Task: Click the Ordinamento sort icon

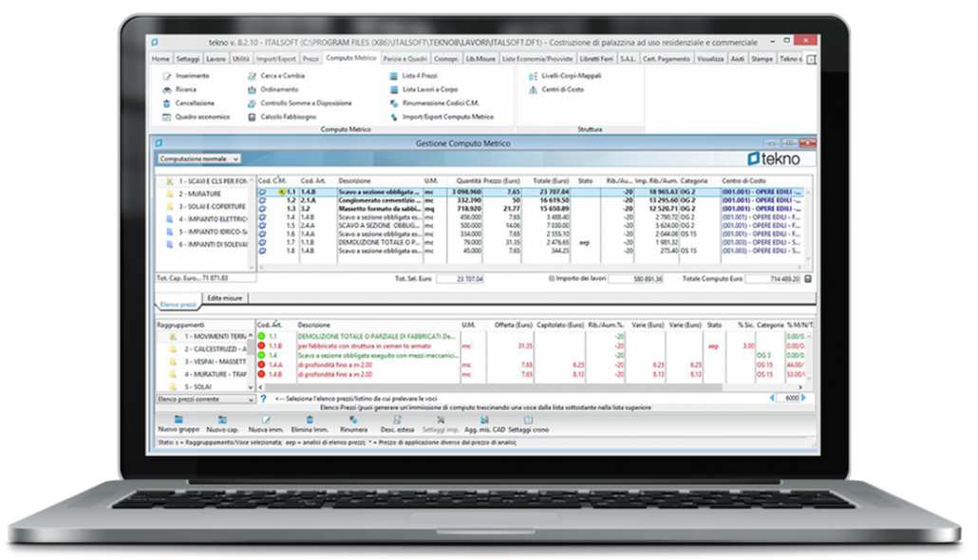Action: click(x=252, y=90)
